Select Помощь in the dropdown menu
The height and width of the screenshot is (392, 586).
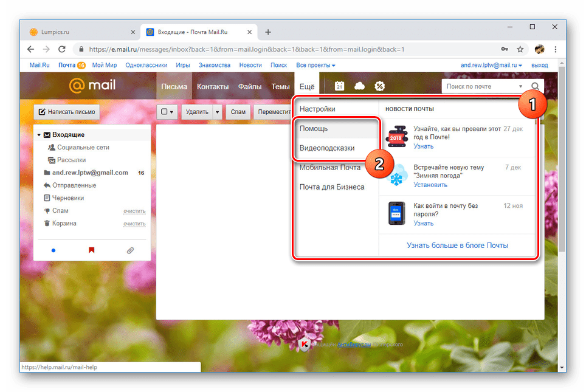(x=336, y=128)
